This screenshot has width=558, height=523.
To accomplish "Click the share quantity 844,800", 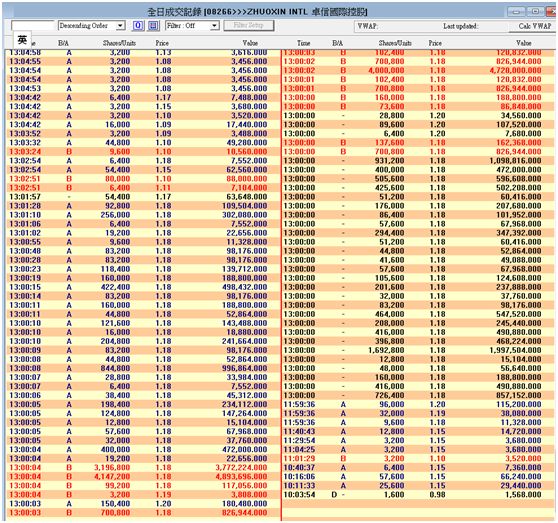I will pos(115,369).
